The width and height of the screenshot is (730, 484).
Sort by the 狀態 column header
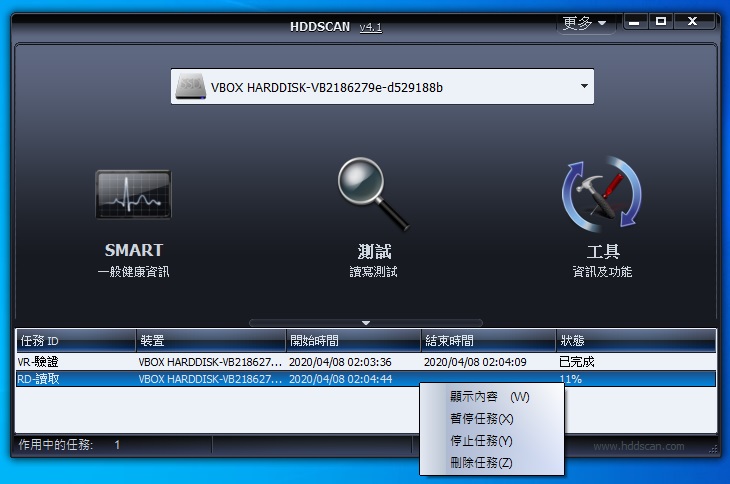pyautogui.click(x=636, y=341)
